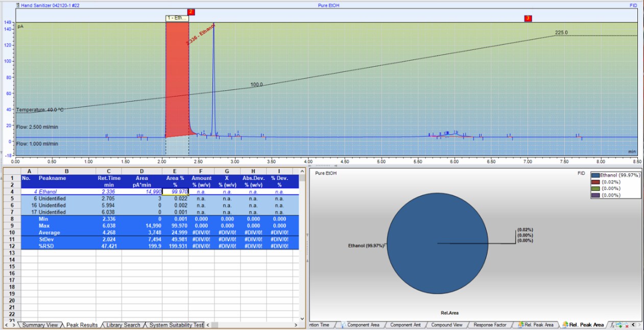Viewport: 644px width, 330px height.
Task: Select column C header in the table
Action: (x=109, y=171)
